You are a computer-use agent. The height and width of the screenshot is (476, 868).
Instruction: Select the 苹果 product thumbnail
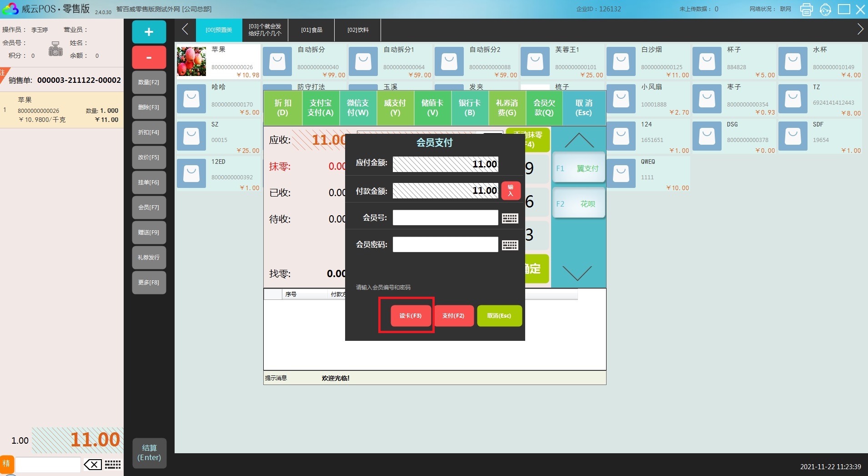click(x=191, y=61)
